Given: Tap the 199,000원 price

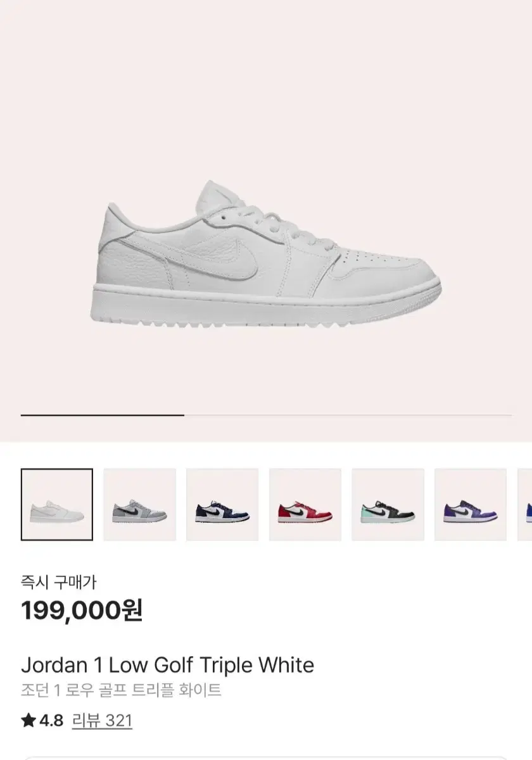Looking at the screenshot, I should pyautogui.click(x=82, y=611).
